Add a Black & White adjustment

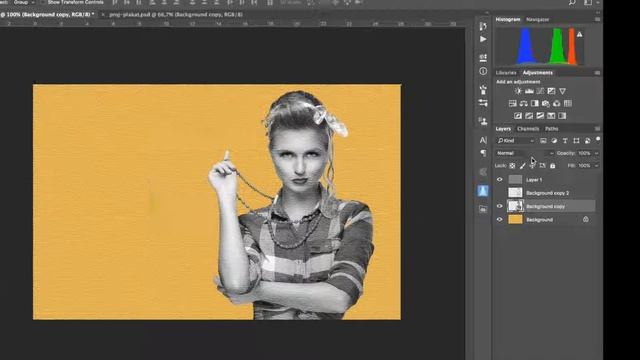535,104
